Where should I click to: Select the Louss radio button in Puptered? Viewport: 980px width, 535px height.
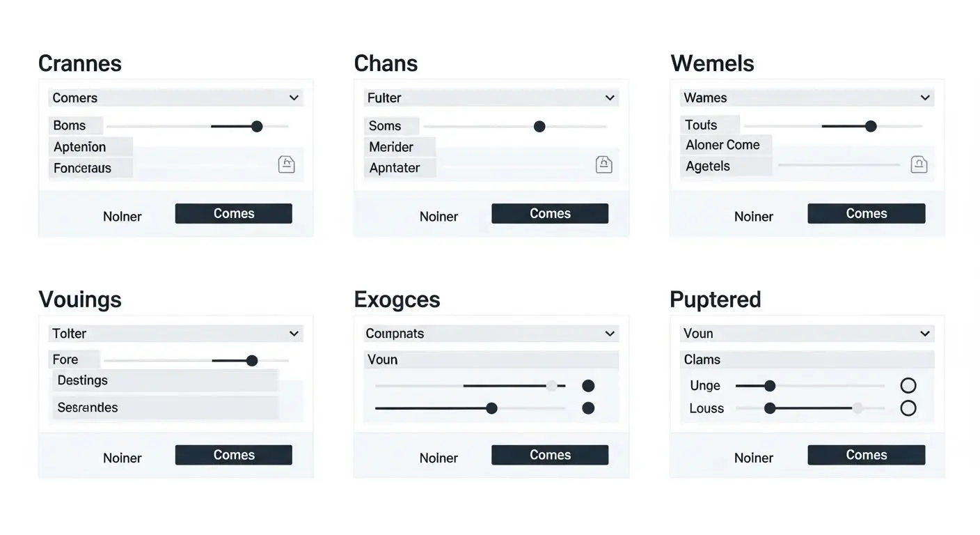[x=908, y=408]
